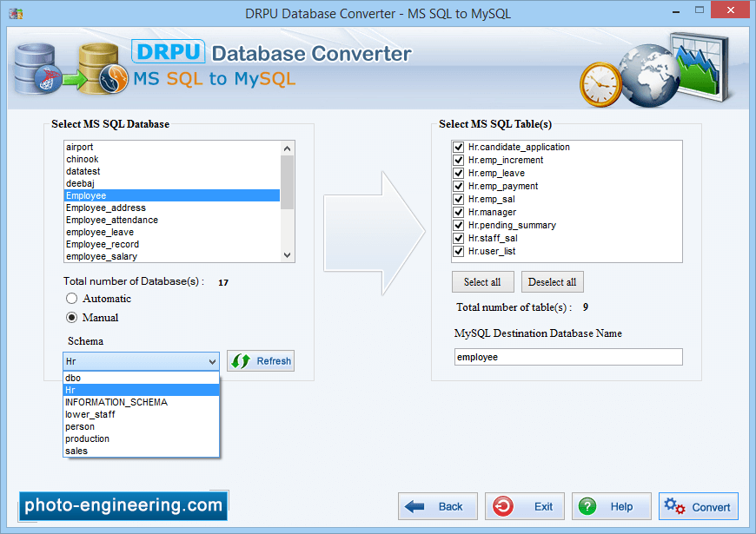Select datatest database

172,171
